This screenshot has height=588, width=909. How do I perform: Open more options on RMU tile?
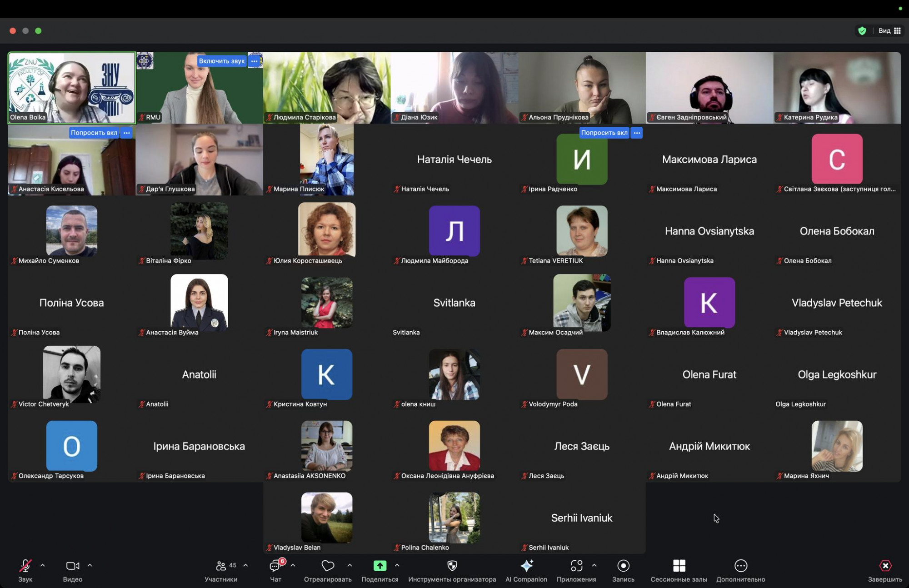tap(255, 61)
